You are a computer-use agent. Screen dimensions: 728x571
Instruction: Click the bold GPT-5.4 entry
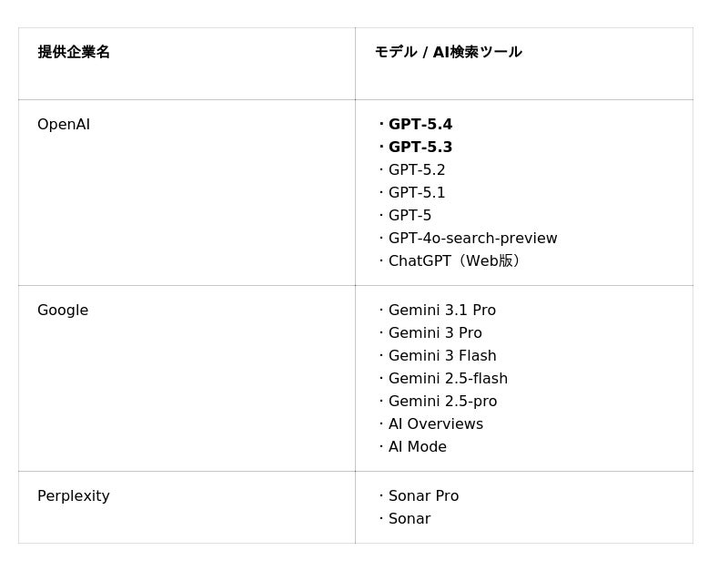(x=420, y=125)
